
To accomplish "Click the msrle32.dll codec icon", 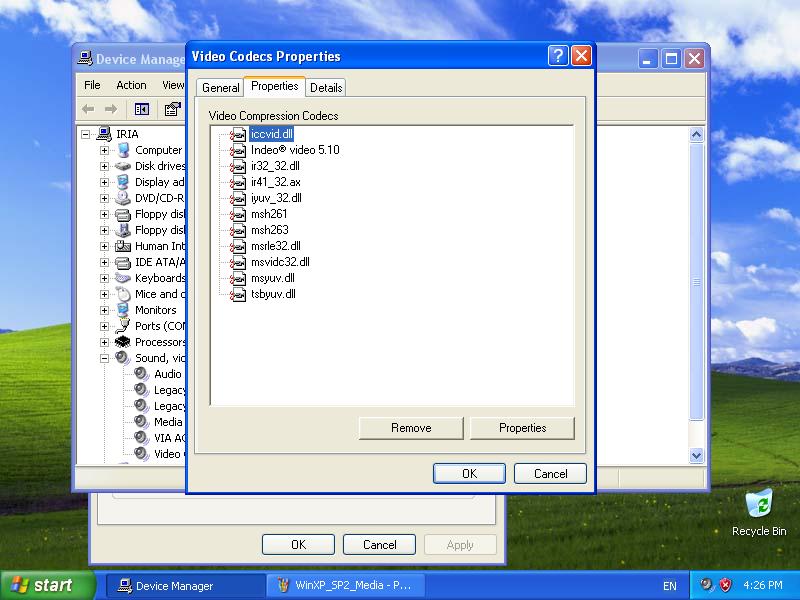I will 238,246.
